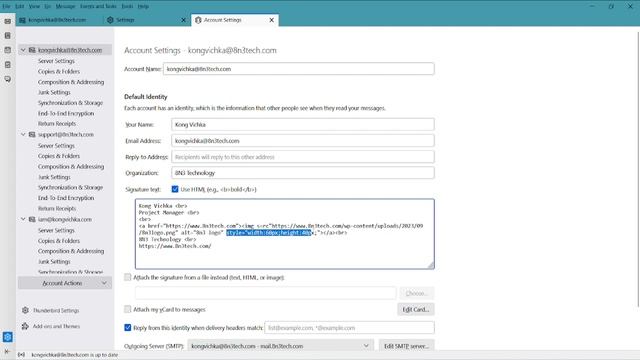Viewport: 640px width, 360px height.
Task: Select Server Settings under support@8n3tech.com
Action: click(x=56, y=146)
